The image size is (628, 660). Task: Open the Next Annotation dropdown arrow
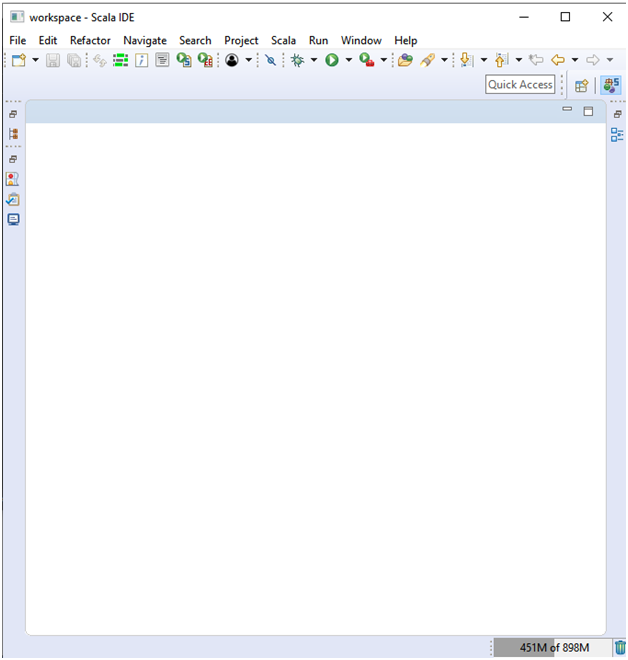[484, 60]
